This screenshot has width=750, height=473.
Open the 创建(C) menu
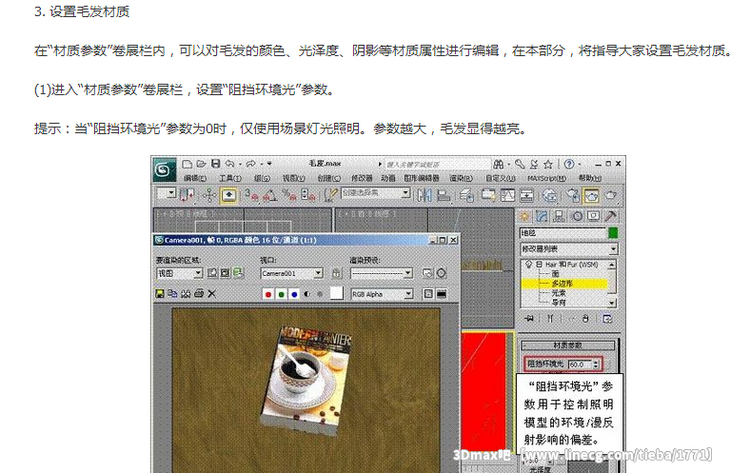(329, 178)
